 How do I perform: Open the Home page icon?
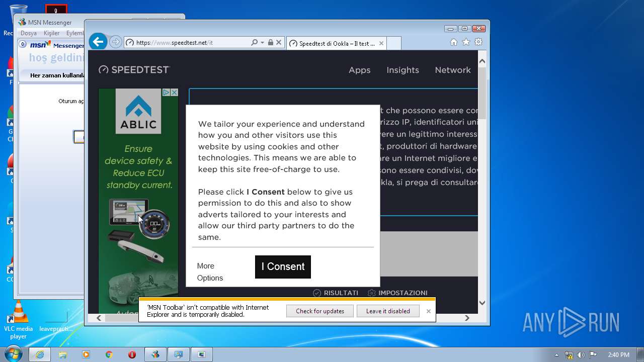pyautogui.click(x=454, y=42)
